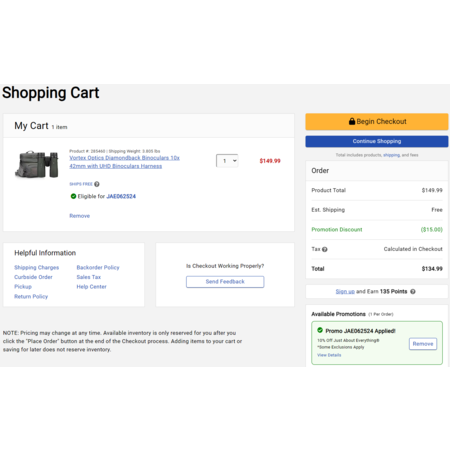The height and width of the screenshot is (450, 450).
Task: Open Vortex Optics Diamondback Binoculars product link
Action: pos(124,162)
